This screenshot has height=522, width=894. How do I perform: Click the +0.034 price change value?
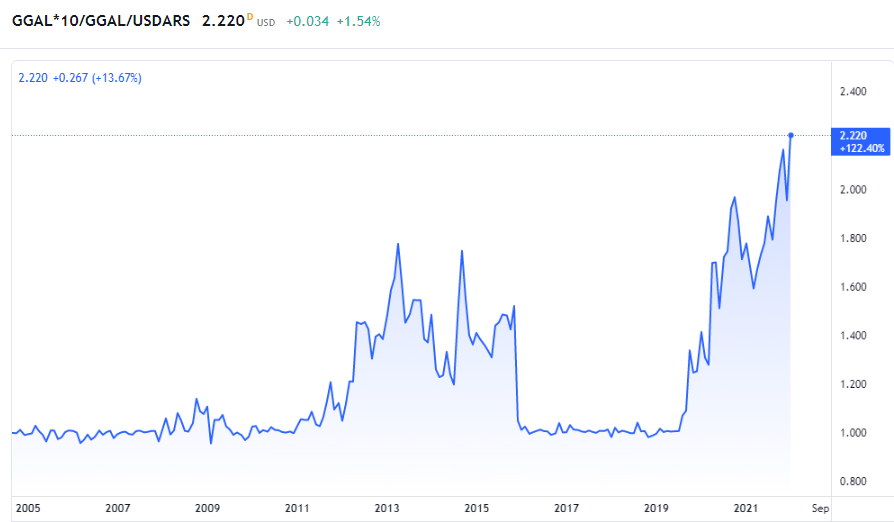305,21
